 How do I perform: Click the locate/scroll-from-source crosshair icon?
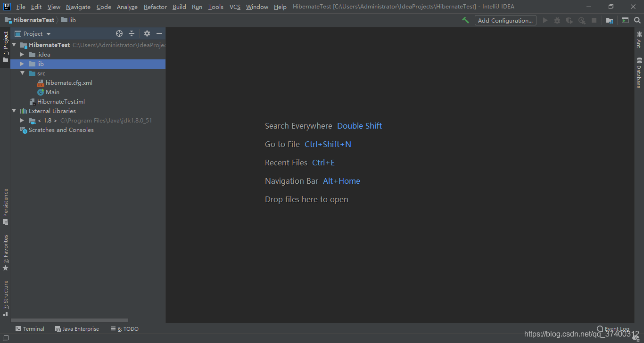point(119,33)
